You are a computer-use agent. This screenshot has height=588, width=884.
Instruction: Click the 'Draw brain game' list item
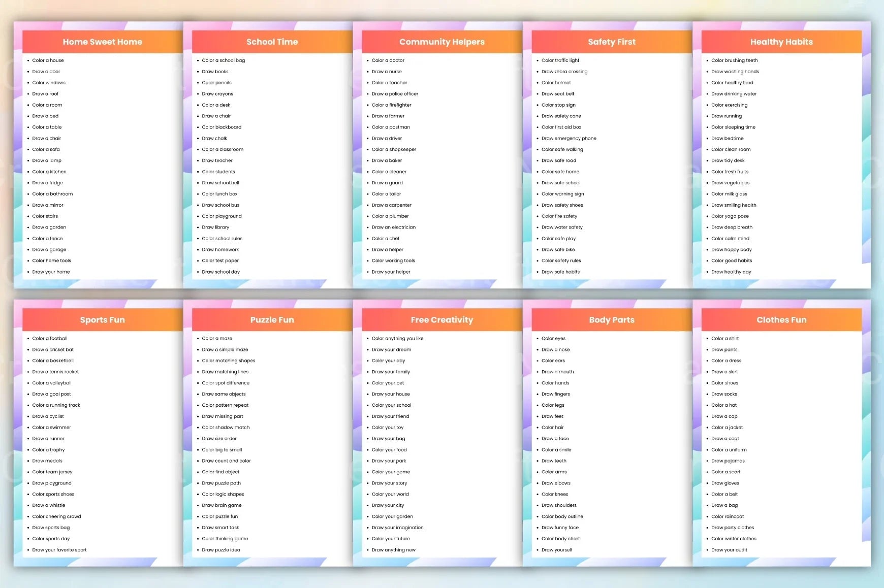222,506
